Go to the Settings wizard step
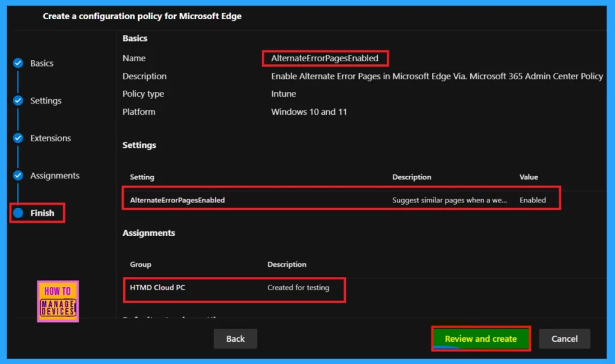The image size is (615, 364). 46,101
